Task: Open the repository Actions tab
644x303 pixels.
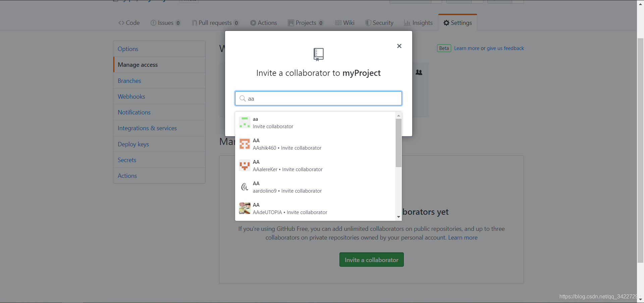Action: (x=264, y=23)
